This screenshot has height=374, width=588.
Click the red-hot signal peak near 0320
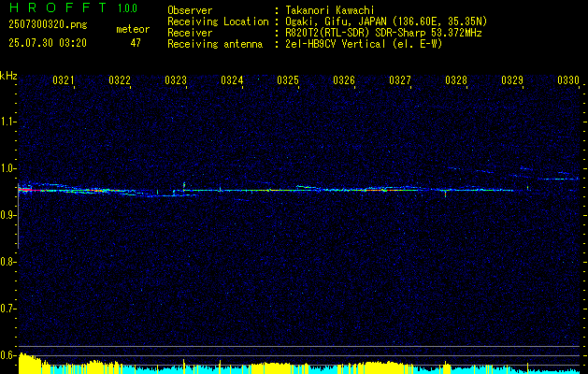pos(28,190)
